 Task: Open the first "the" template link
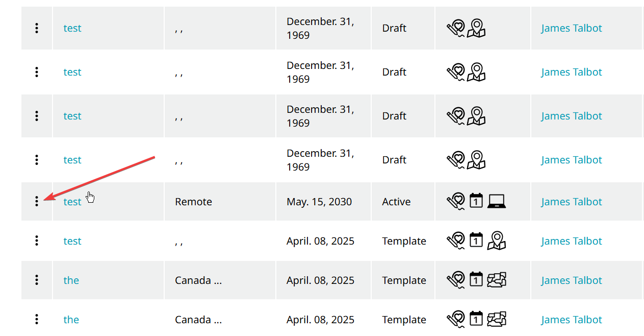tap(71, 280)
